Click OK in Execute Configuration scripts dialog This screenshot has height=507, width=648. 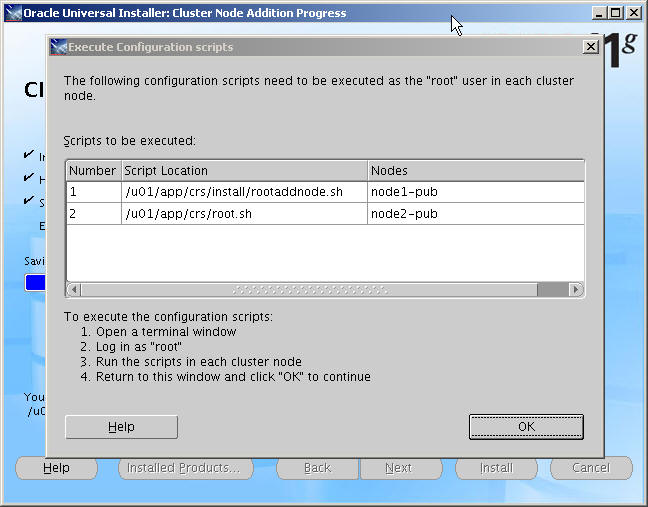pos(526,427)
